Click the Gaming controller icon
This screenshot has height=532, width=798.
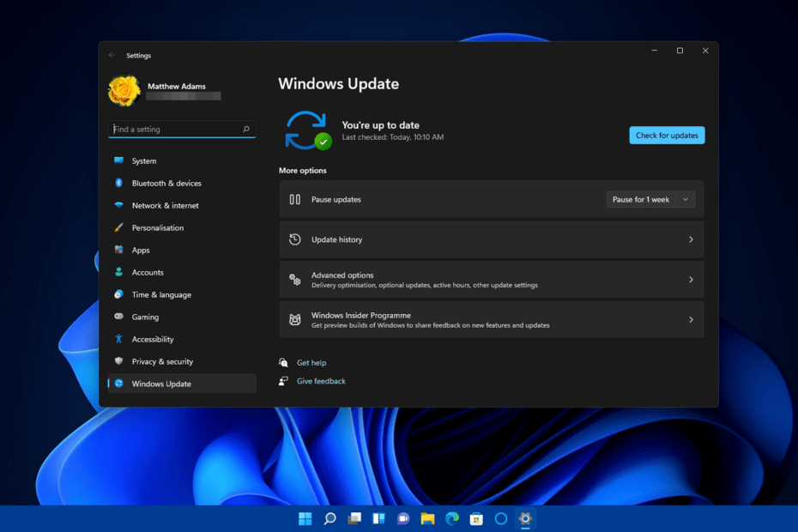118,316
